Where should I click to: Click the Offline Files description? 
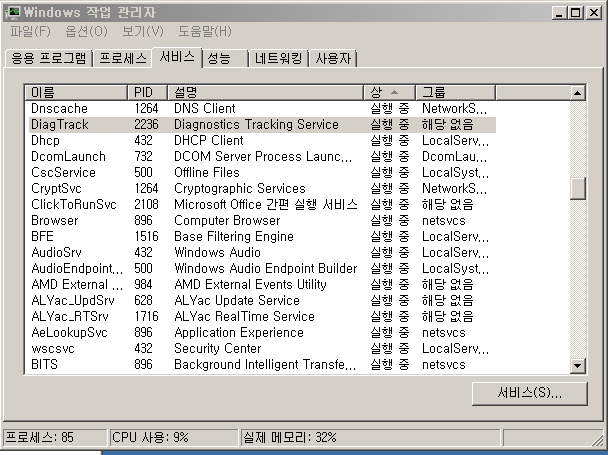pyautogui.click(x=207, y=172)
